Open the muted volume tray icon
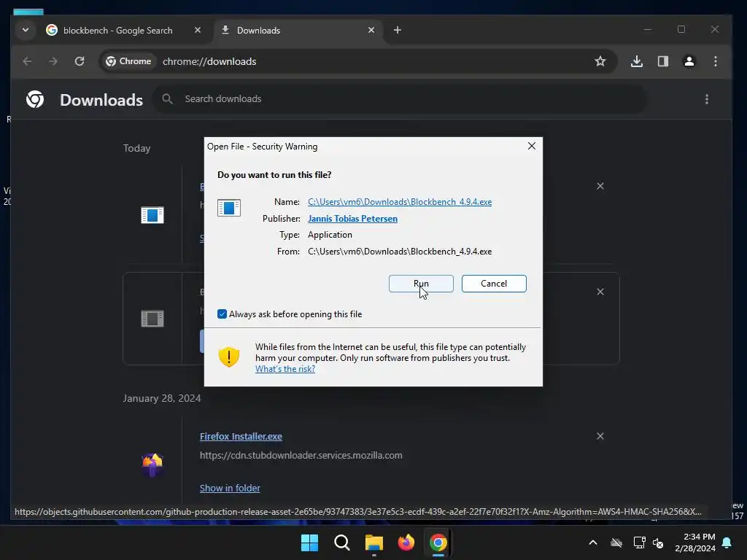The height and width of the screenshot is (560, 747). tap(658, 542)
